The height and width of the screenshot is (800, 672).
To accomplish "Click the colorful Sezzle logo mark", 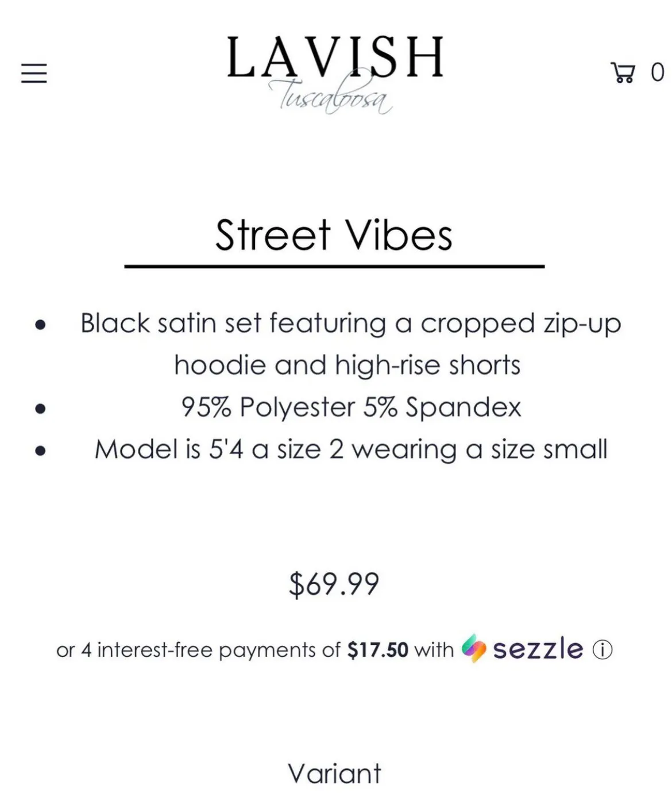I will [474, 649].
